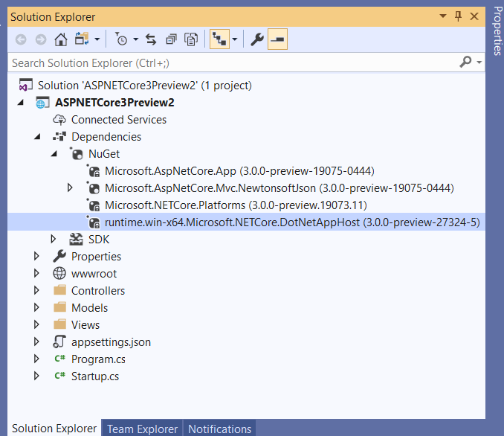Open the Window Position dropdown in title bar

pyautogui.click(x=443, y=16)
